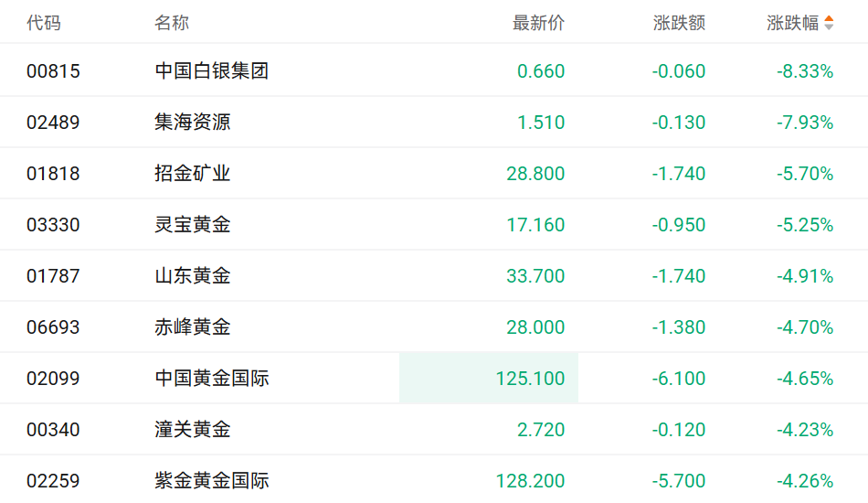
Task: Open 中国白银集团 stock link
Action: pyautogui.click(x=212, y=70)
